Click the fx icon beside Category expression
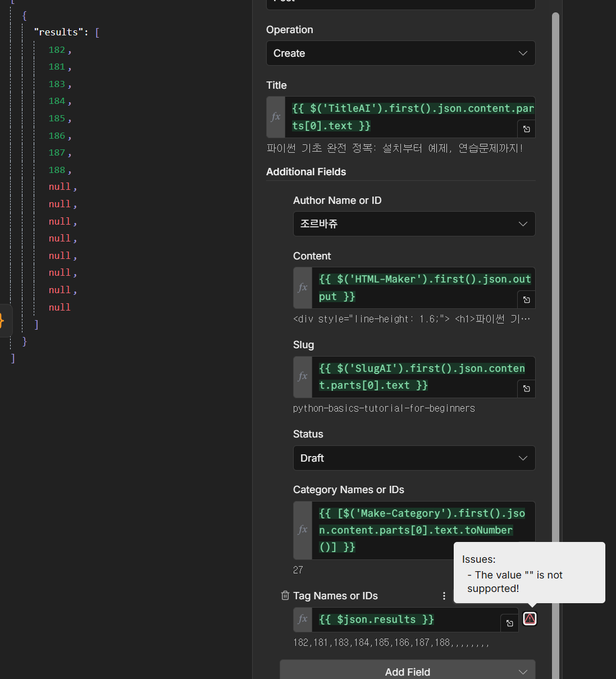Image resolution: width=616 pixels, height=679 pixels. [x=303, y=530]
